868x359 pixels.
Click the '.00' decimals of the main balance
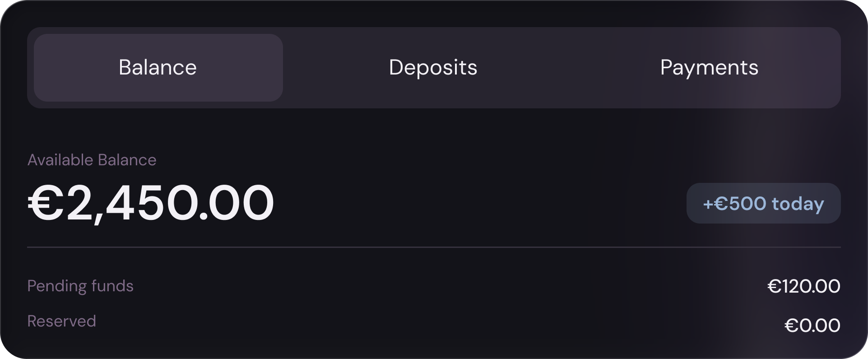point(237,203)
